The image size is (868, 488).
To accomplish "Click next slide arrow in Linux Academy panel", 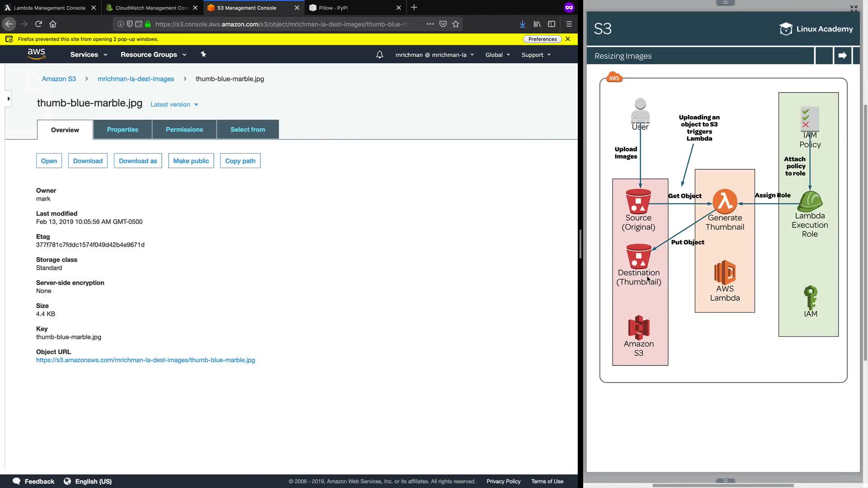I will coord(842,56).
